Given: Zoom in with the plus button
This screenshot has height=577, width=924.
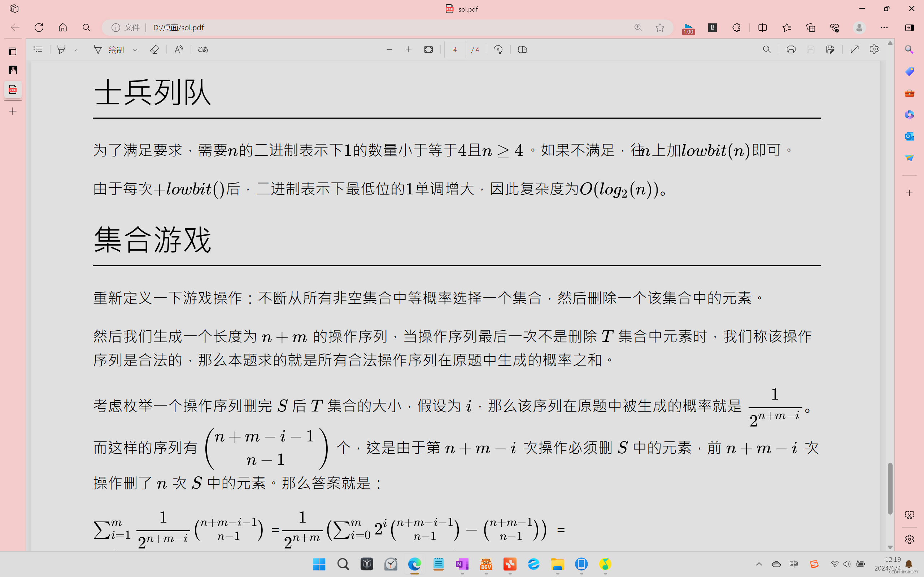Looking at the screenshot, I should pos(409,50).
